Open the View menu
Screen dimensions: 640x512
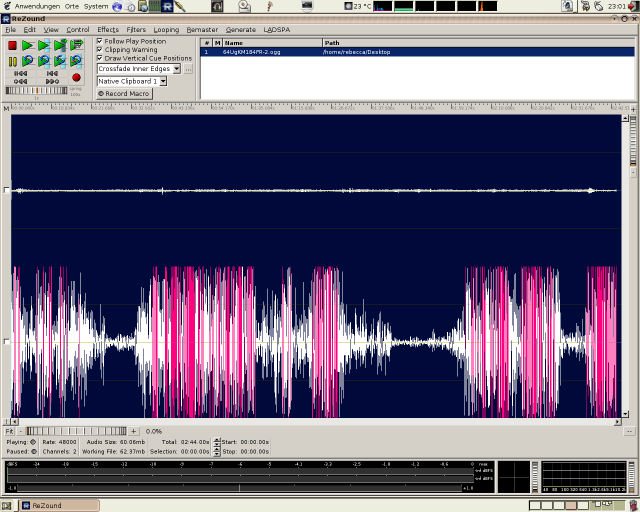coord(51,29)
